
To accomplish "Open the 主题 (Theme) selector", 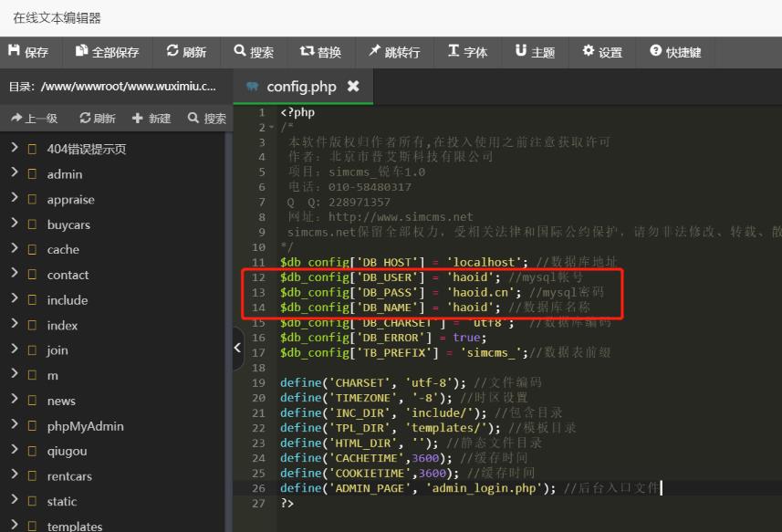I will pyautogui.click(x=520, y=51).
